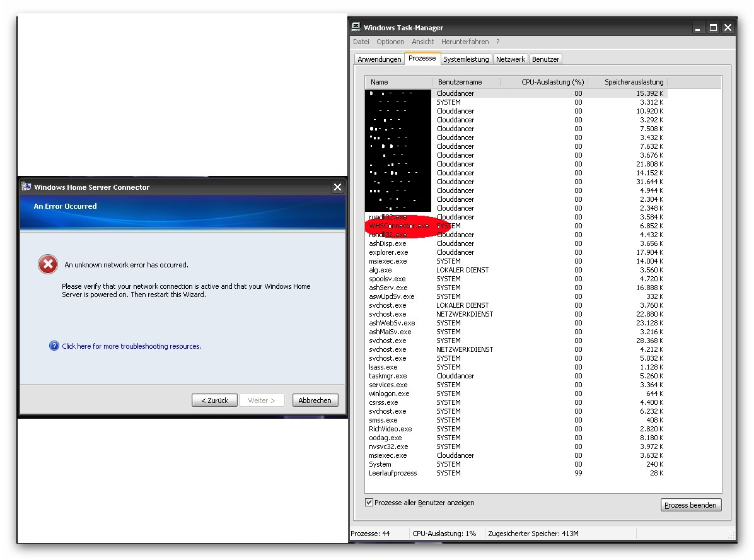This screenshot has width=754, height=560.
Task: Select the explorer.exe process row
Action: click(516, 252)
